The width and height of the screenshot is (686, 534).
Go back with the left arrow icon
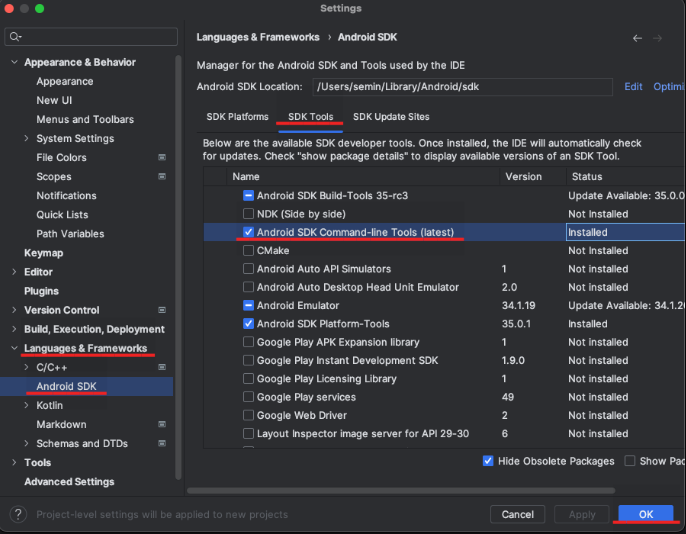pyautogui.click(x=637, y=38)
